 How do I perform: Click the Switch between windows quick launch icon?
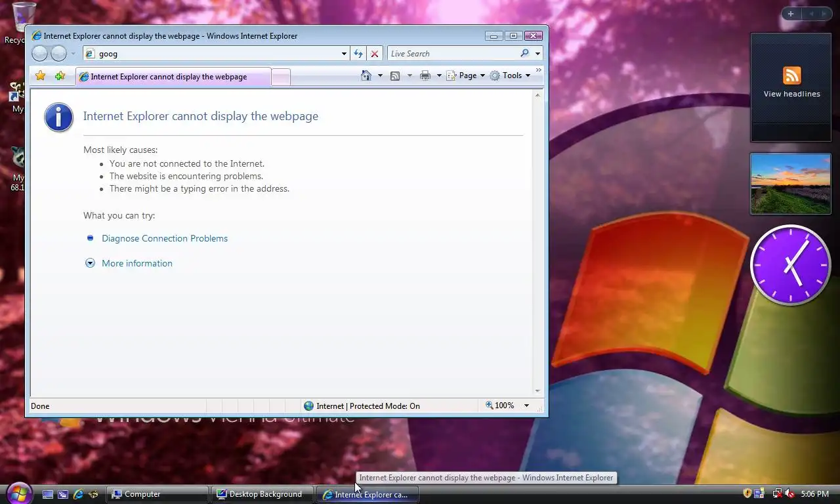[63, 494]
